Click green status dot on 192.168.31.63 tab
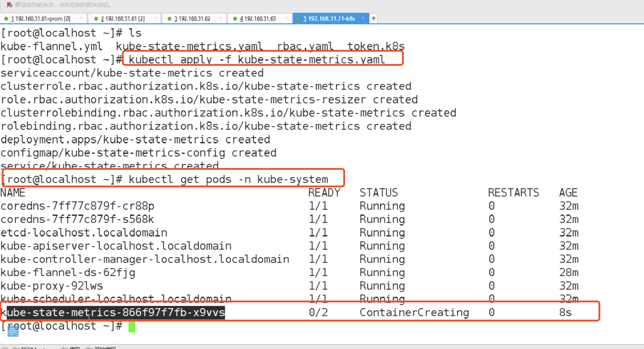Screen dimensions: 644x349 (x=235, y=19)
